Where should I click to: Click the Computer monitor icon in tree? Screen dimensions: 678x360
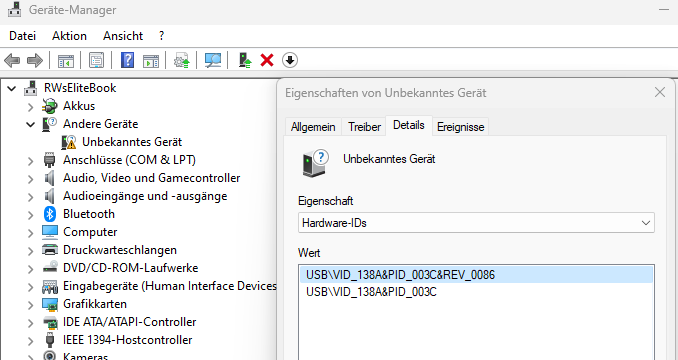tap(50, 232)
